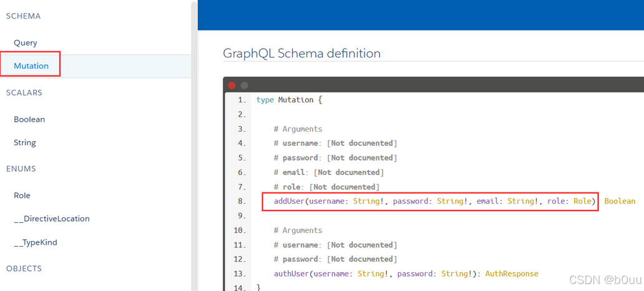Click the gray dot in code window
The image size is (644, 291).
click(x=245, y=86)
